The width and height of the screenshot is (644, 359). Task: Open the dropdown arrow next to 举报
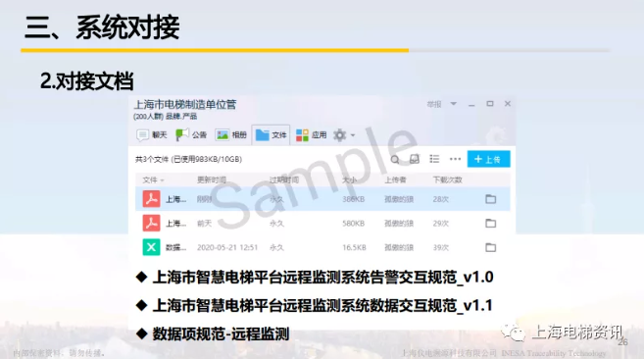click(x=454, y=104)
